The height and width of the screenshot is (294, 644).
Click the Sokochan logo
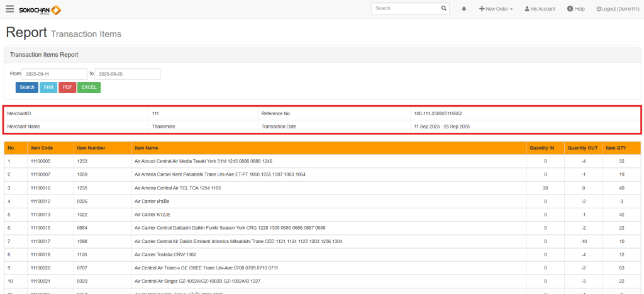tap(40, 9)
